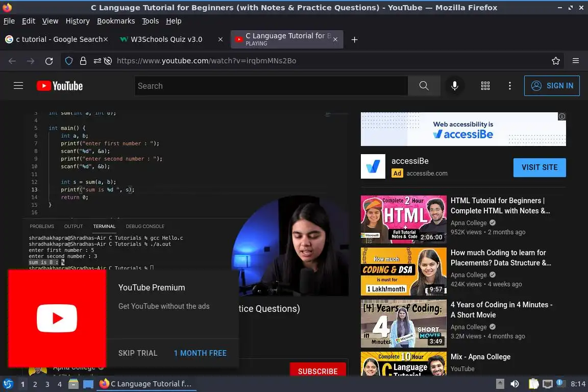Viewport: 588px width, 392px height.
Task: Click the C Language Tutorial taskbar entry
Action: point(146,384)
